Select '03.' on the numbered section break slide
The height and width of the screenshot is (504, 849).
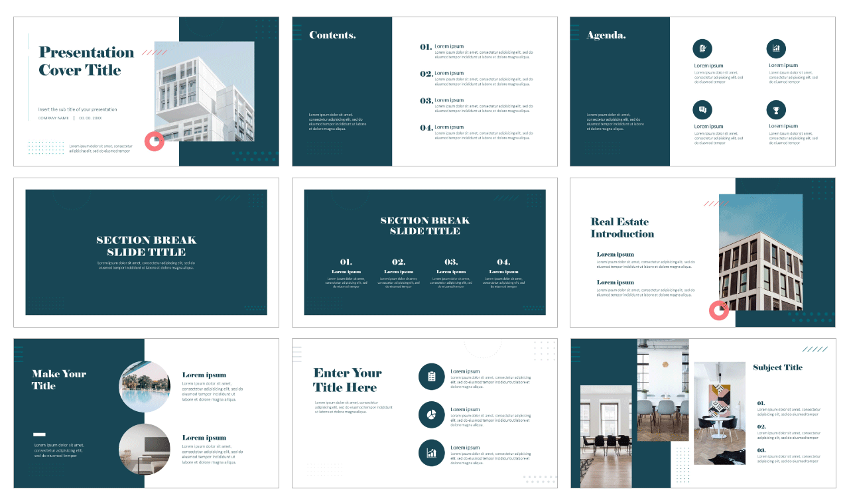coord(451,262)
